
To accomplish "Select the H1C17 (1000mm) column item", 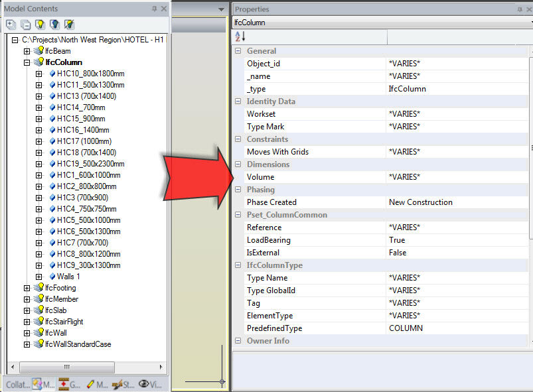I will [x=84, y=141].
